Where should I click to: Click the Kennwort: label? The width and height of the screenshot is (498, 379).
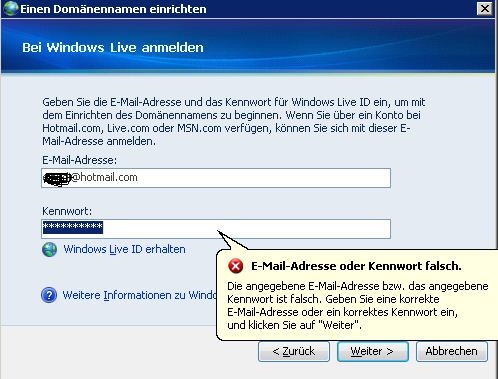(67, 211)
